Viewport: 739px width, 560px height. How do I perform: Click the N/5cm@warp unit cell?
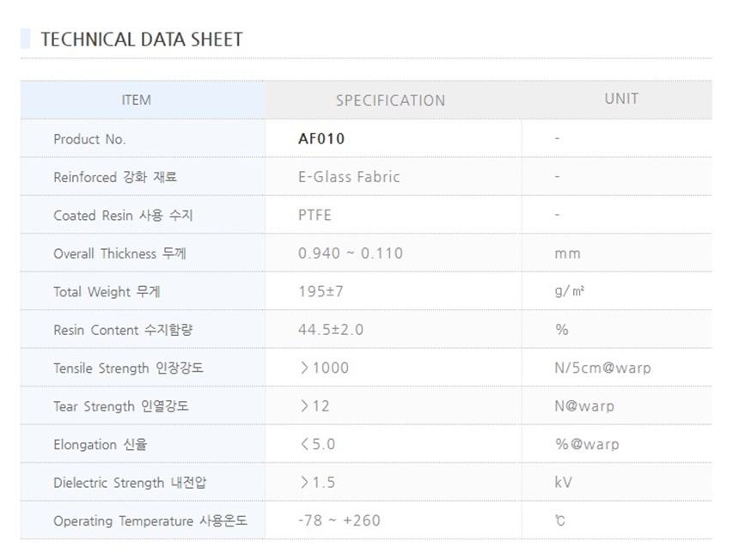pos(602,368)
